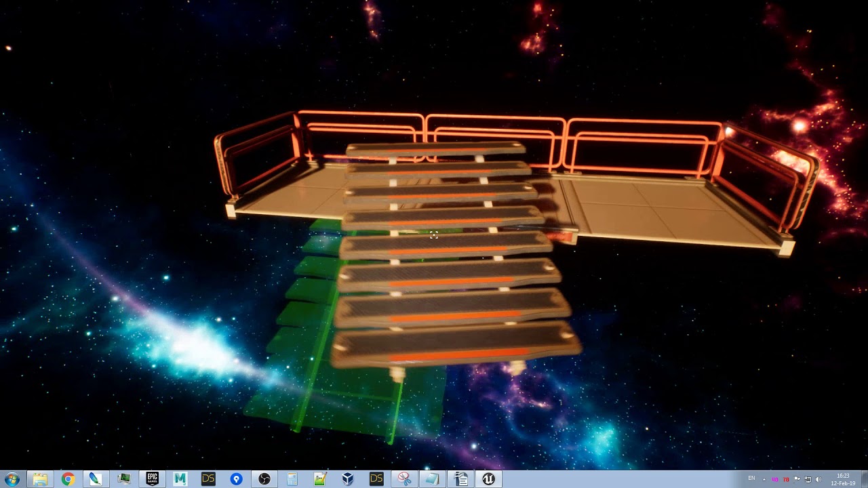Open network status tray icon
868x488 pixels.
[x=808, y=479]
